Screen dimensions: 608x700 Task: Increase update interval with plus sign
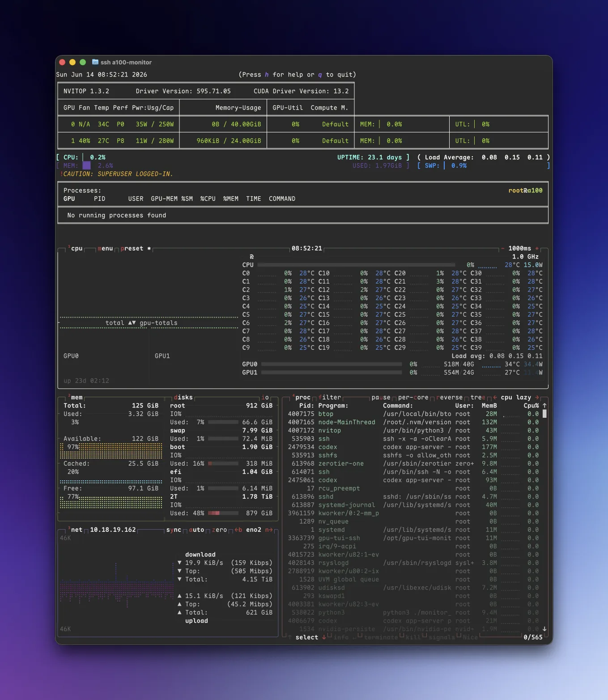pos(537,248)
